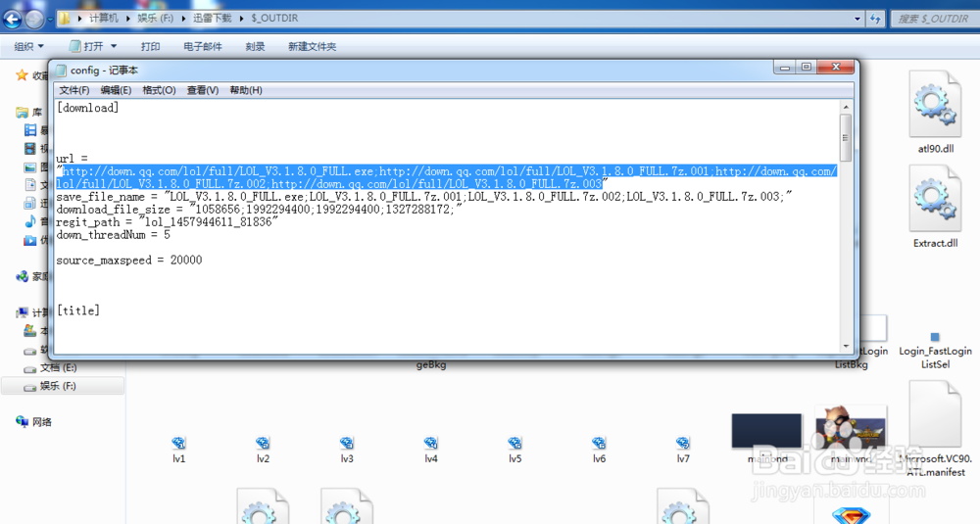Click the download_file_size line in Notepad
This screenshot has width=980, height=524.
[x=260, y=210]
